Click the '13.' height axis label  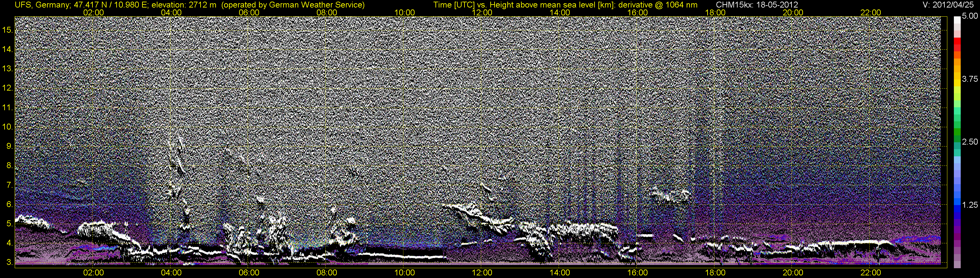pos(8,69)
